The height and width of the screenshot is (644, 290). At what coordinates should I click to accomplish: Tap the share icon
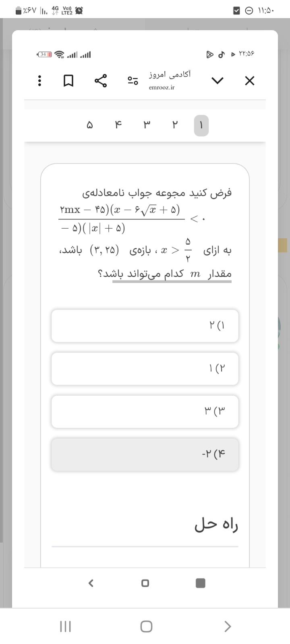(x=101, y=81)
